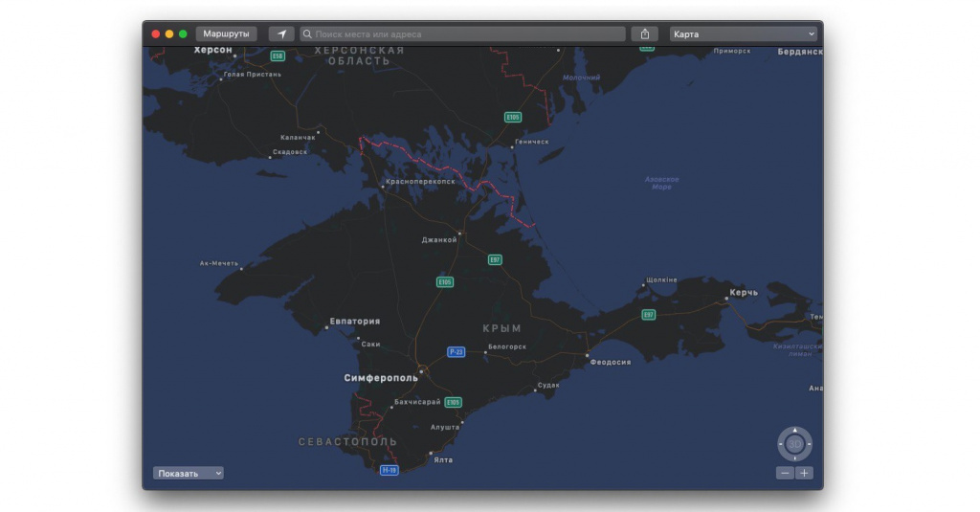This screenshot has height=512, width=980.
Task: Click the Джанкой town label
Action: tap(439, 240)
